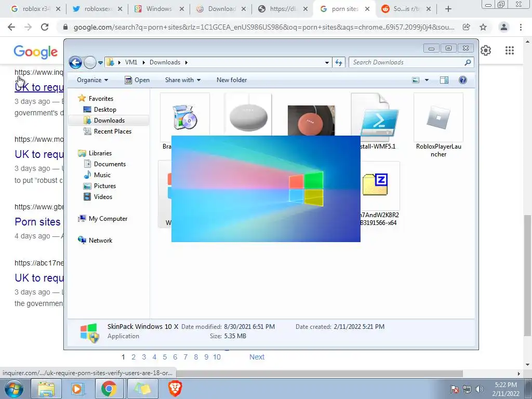Click the Change your view icon
The width and height of the screenshot is (532, 399).
(416, 80)
